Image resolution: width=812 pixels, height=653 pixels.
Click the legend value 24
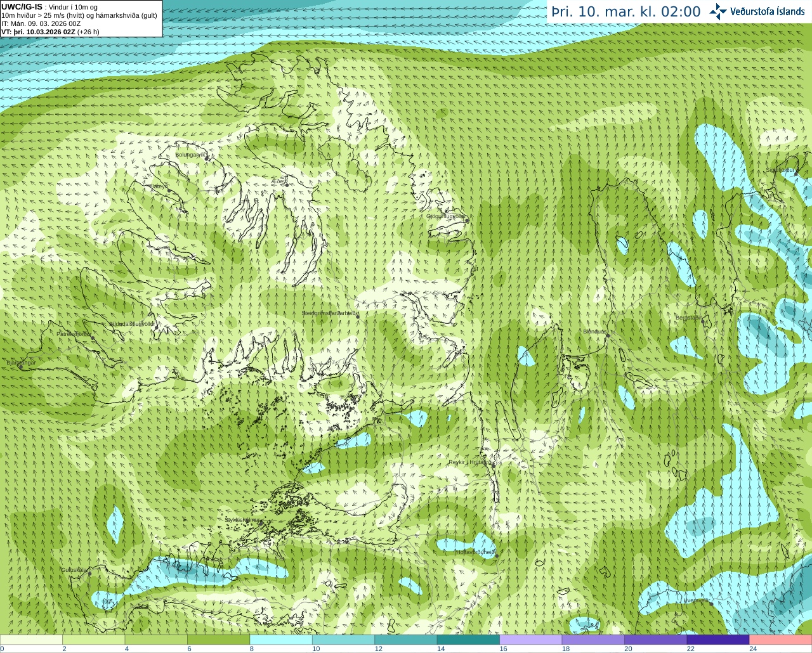(753, 649)
